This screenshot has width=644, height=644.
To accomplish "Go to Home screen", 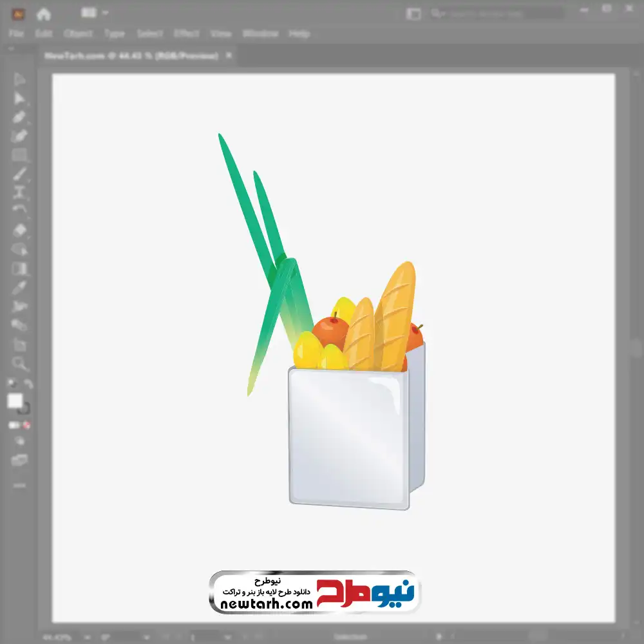I will 44,14.
